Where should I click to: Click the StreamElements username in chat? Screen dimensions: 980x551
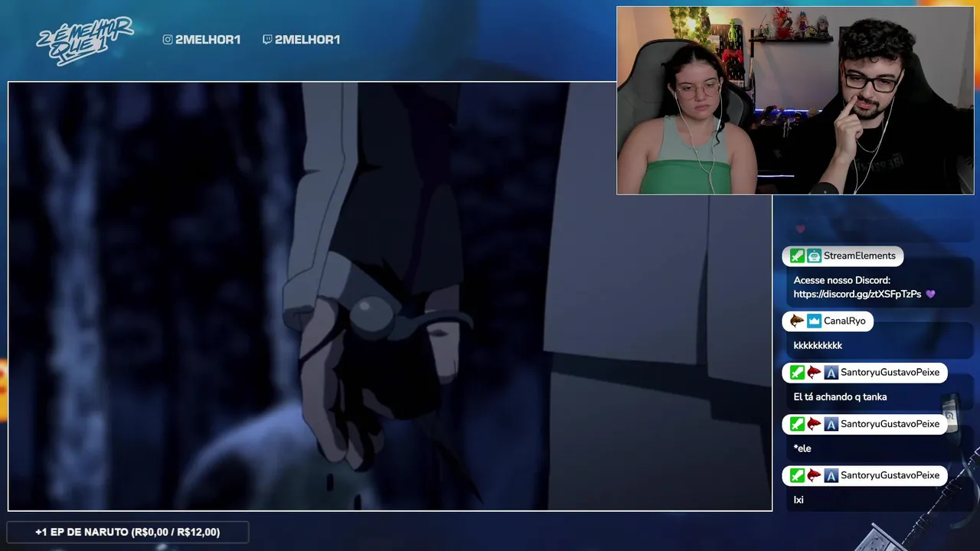(x=859, y=256)
